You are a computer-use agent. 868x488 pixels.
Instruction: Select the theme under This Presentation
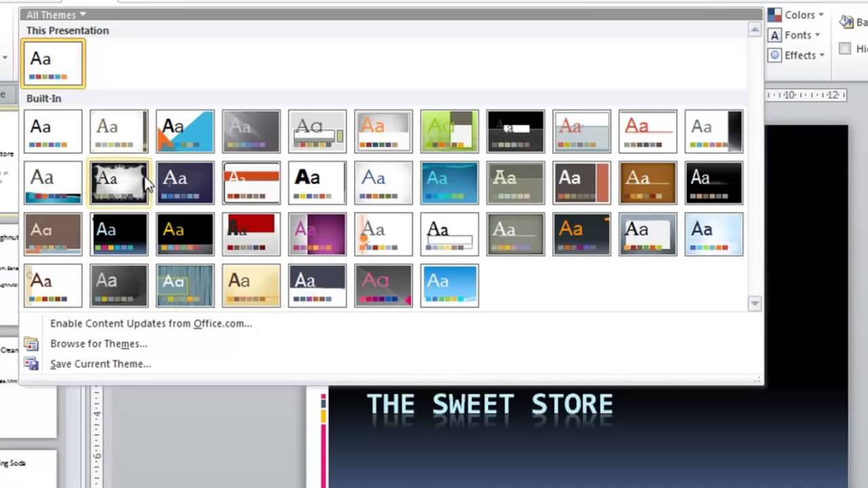53,63
